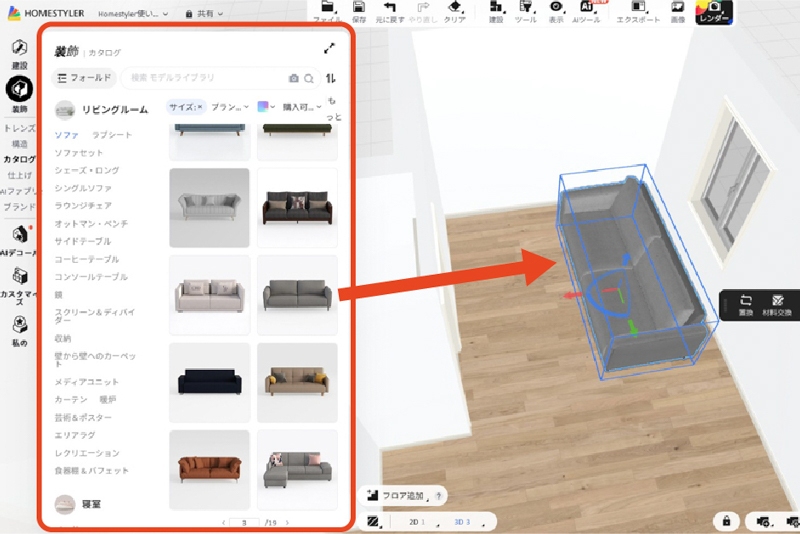Select the シングルソファ subcategory
This screenshot has height=534, width=800.
coord(83,188)
